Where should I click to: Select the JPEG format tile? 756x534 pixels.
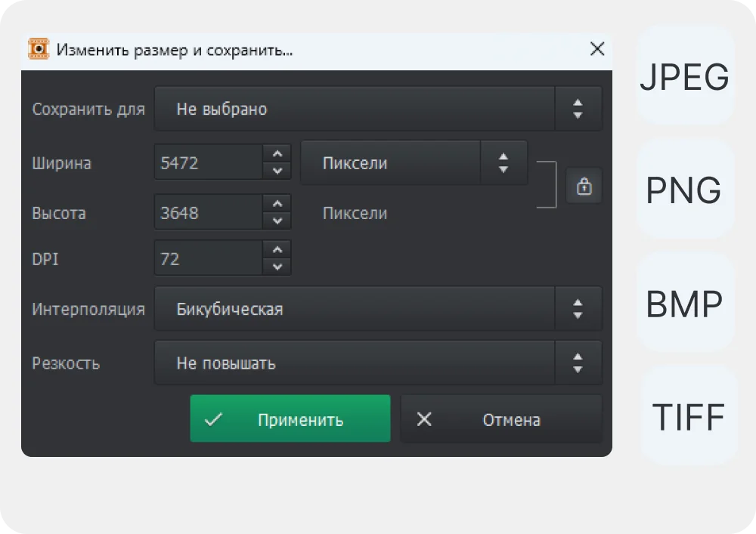(x=685, y=77)
